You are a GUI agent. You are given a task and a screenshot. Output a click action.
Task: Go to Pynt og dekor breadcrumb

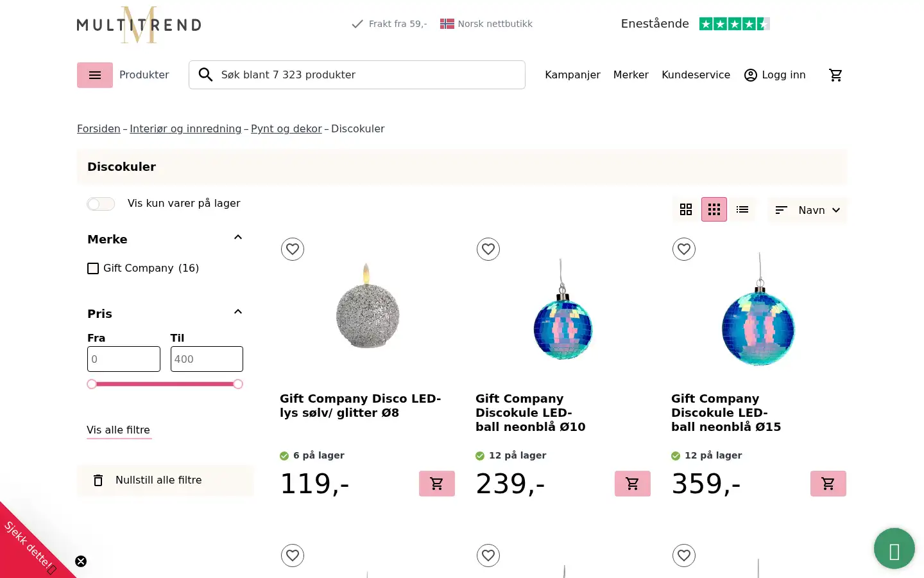tap(286, 128)
